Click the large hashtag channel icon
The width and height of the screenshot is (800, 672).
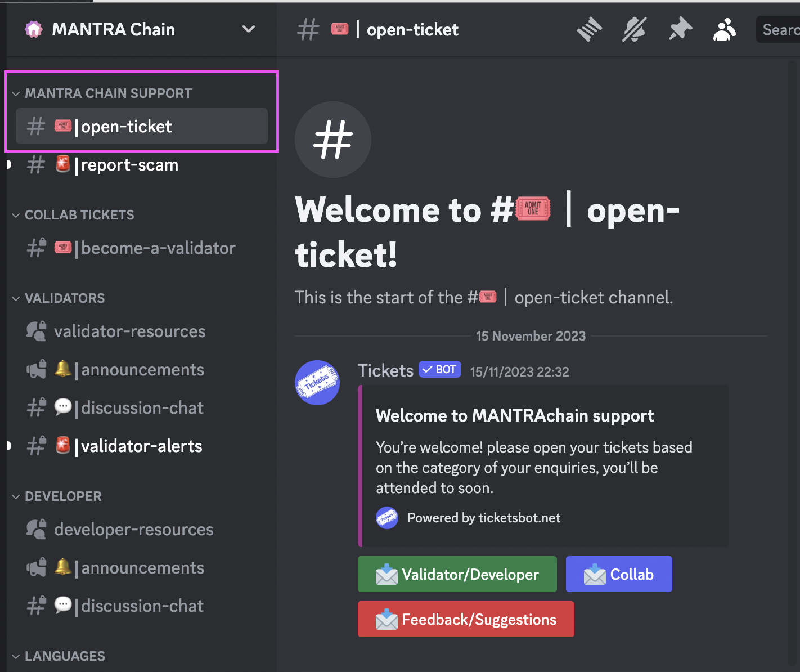pos(333,140)
